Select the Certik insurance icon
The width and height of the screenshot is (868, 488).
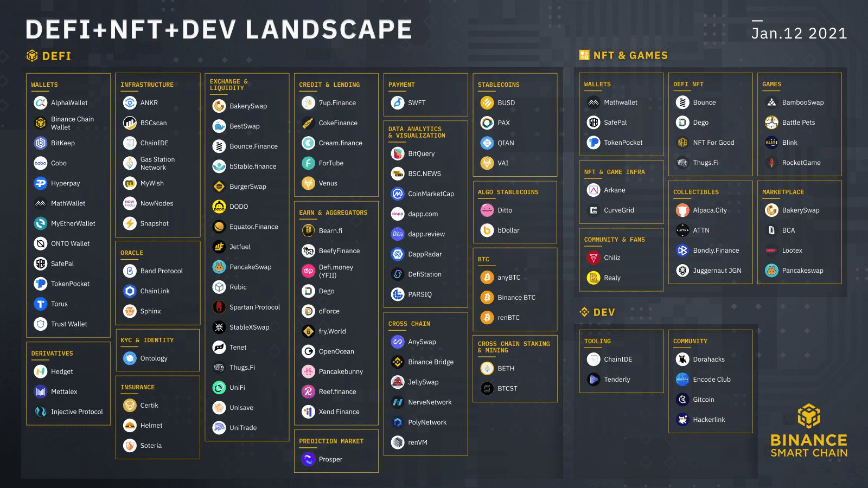point(130,406)
